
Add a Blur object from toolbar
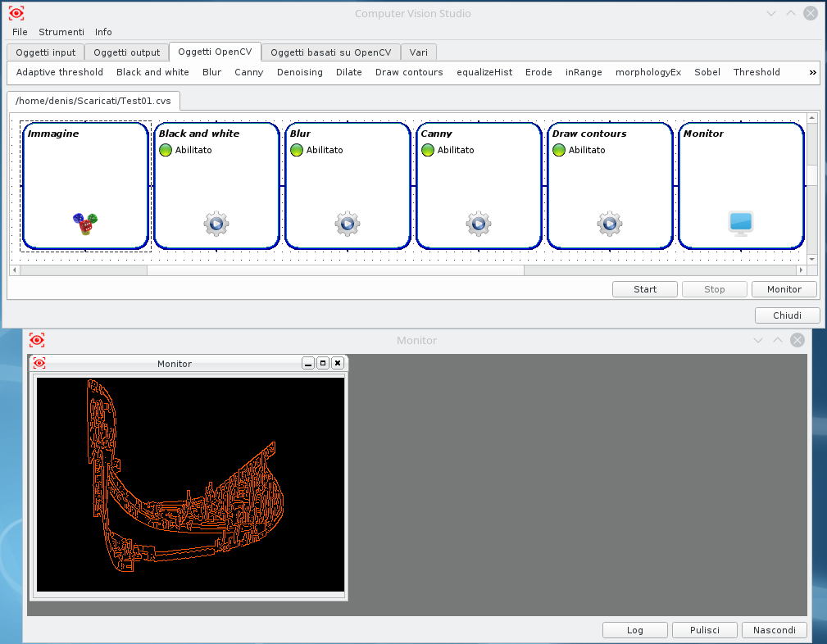[212, 72]
